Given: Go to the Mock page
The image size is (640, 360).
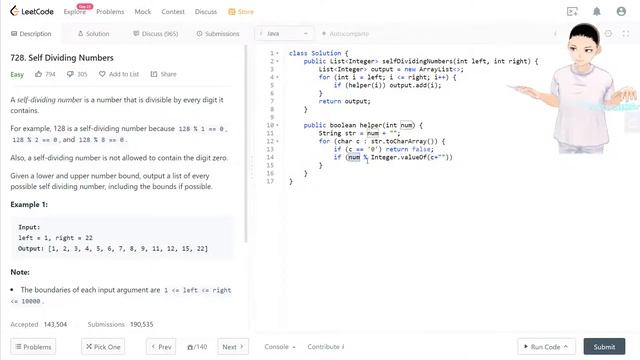Looking at the screenshot, I should (x=143, y=12).
